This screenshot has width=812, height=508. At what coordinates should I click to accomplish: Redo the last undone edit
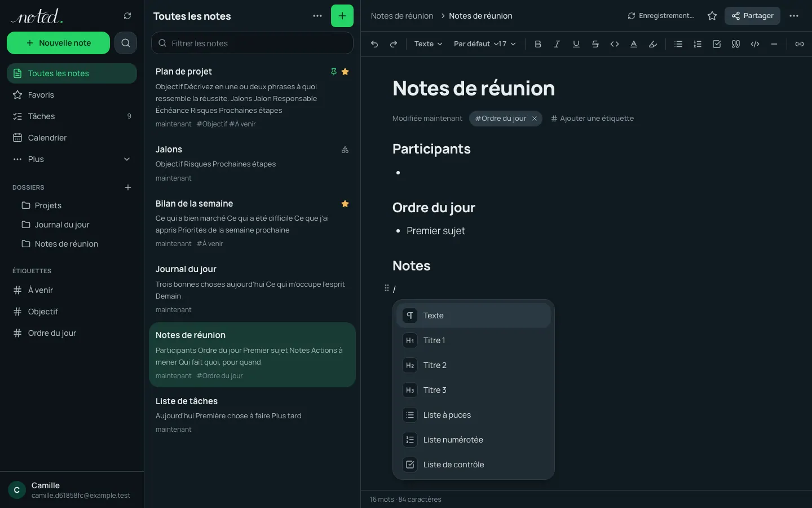click(394, 44)
